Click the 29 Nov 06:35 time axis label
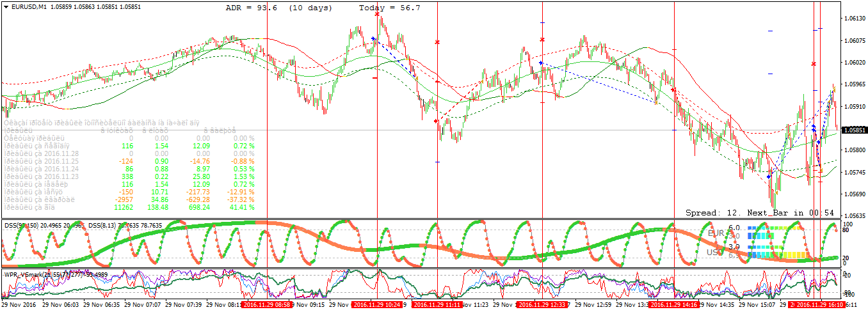Viewport: 868px width, 312px height. click(x=102, y=306)
